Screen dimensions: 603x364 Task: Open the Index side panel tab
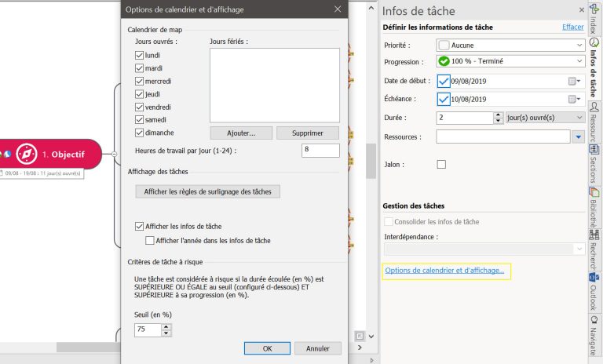[594, 25]
